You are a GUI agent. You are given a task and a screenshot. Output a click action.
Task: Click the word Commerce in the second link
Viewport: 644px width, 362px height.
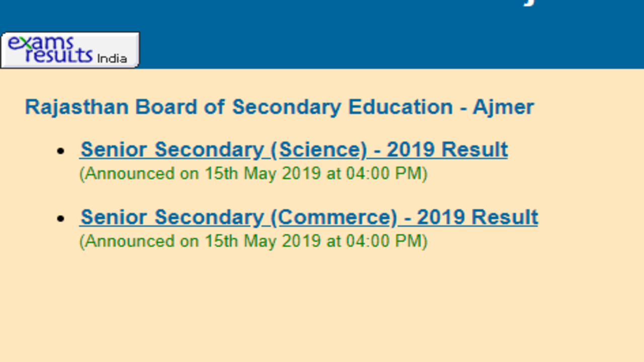(x=338, y=217)
